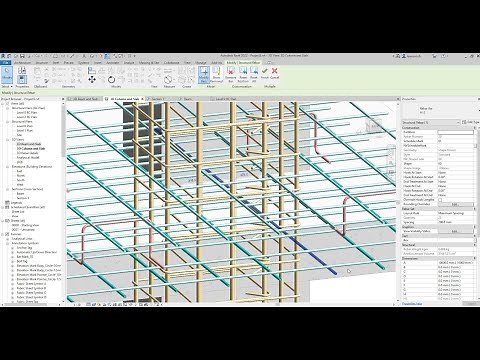Collapse the Families tree node
Screen dimensions: 480x360
point(3,234)
